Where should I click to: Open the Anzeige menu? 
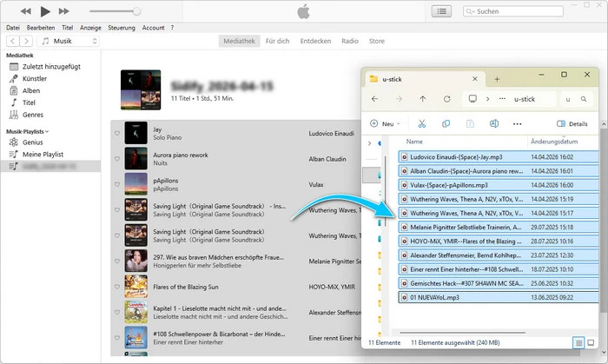point(90,28)
